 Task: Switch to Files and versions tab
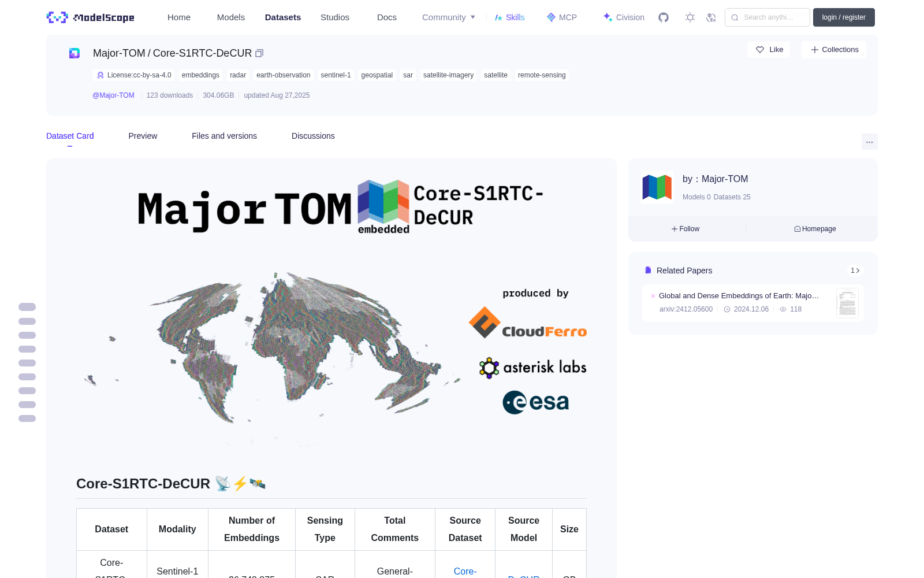point(224,136)
